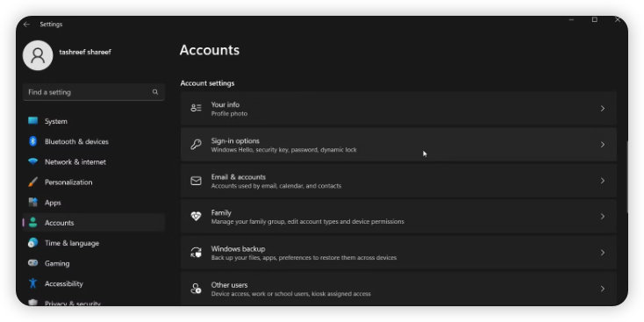Open Windows backup title text
Viewport: 644px width, 322px height.
pos(238,249)
